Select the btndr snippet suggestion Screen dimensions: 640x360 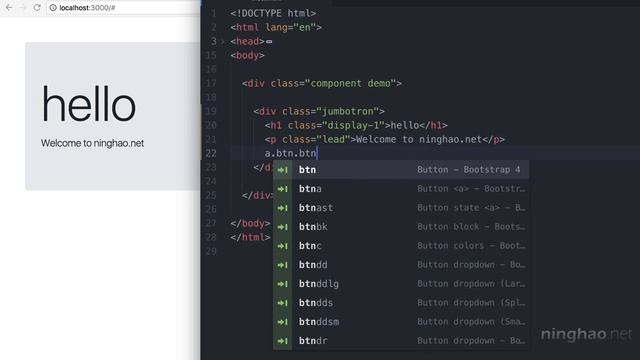click(401, 340)
